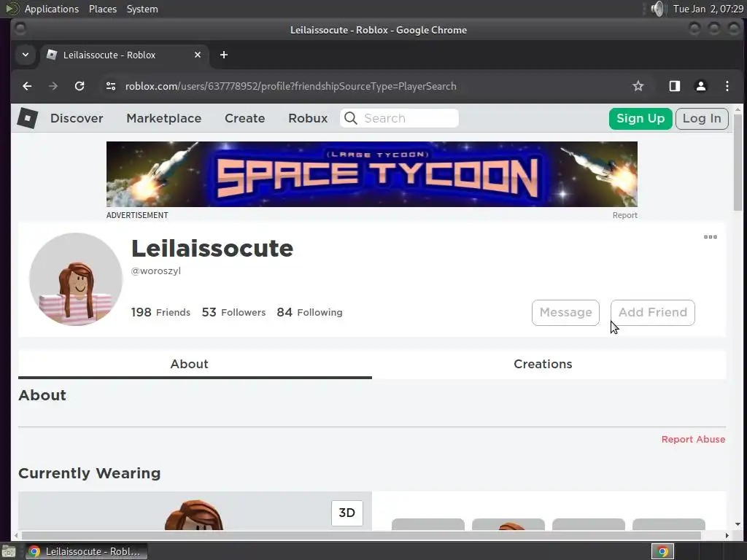Open the Chrome profile avatar icon
Screen dimensions: 747x560
pos(701,86)
